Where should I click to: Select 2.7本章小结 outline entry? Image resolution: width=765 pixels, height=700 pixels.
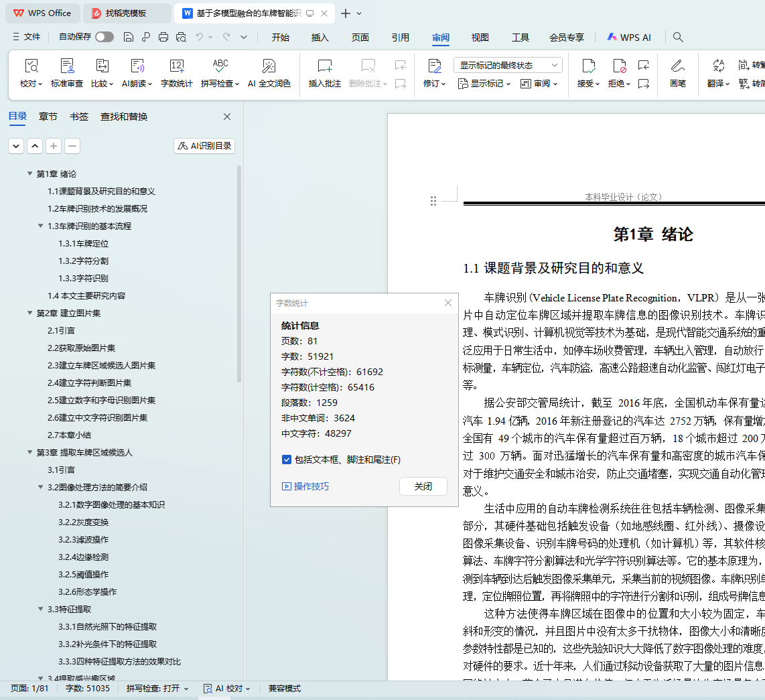coord(69,435)
